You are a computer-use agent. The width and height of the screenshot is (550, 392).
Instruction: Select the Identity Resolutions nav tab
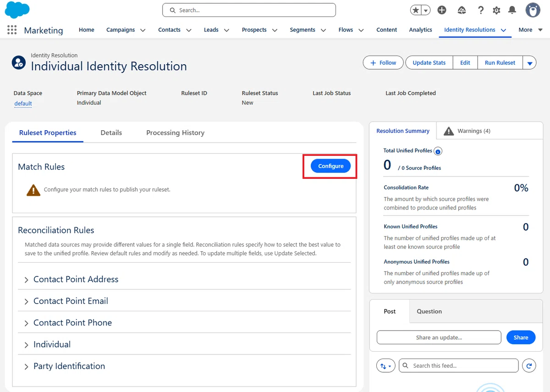(470, 30)
